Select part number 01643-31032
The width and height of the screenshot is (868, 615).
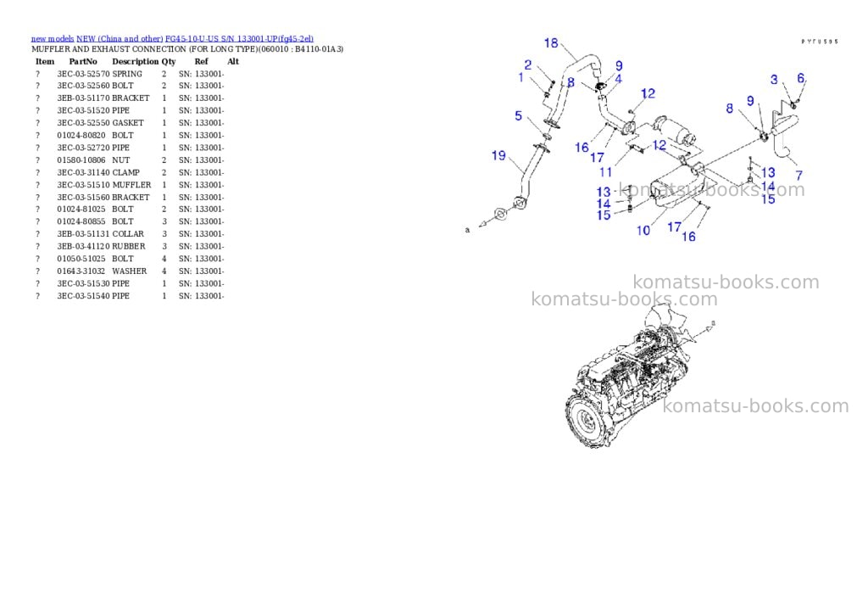pyautogui.click(x=81, y=271)
